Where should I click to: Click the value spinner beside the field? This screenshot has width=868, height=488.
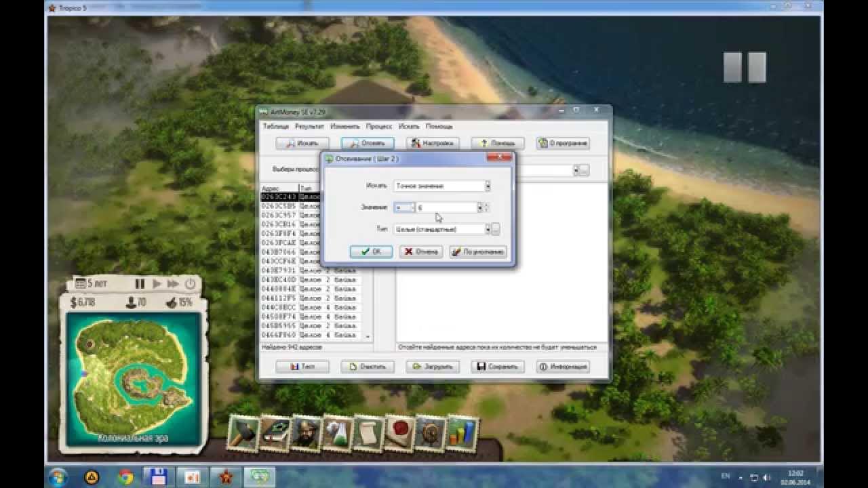(486, 207)
